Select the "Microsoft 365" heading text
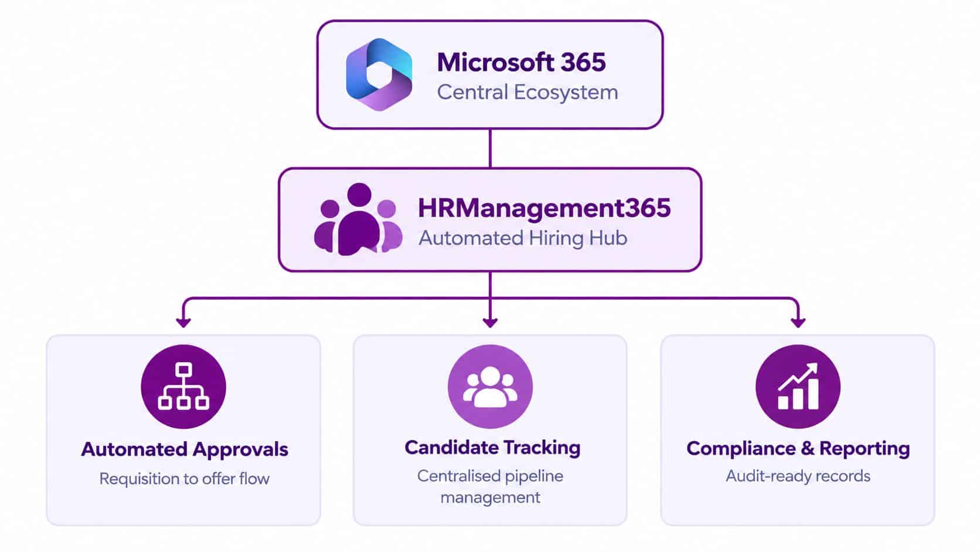 pos(521,62)
